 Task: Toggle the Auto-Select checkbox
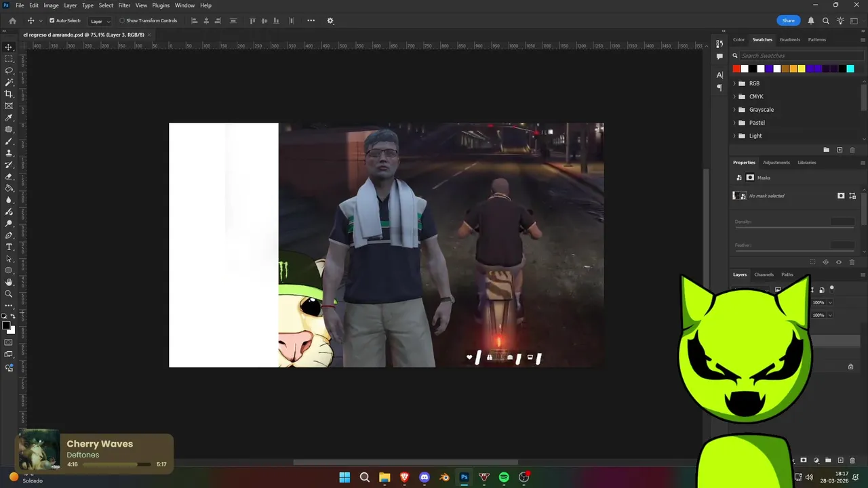(x=52, y=20)
